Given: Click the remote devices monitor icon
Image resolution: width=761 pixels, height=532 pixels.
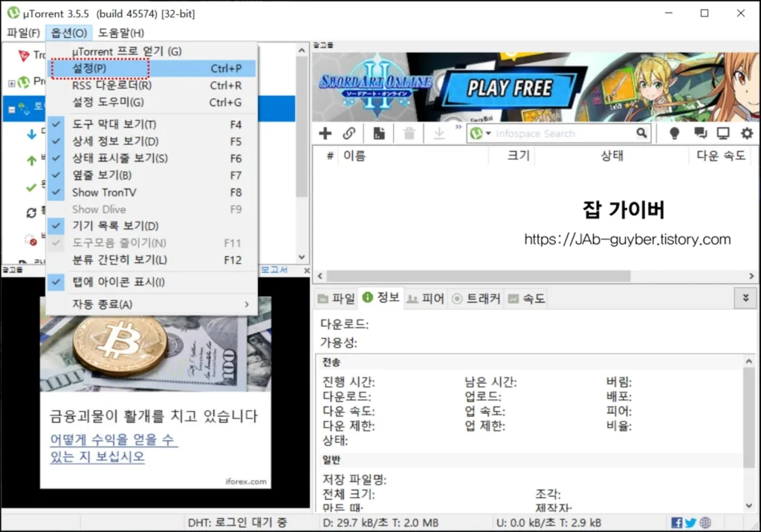Looking at the screenshot, I should [722, 132].
